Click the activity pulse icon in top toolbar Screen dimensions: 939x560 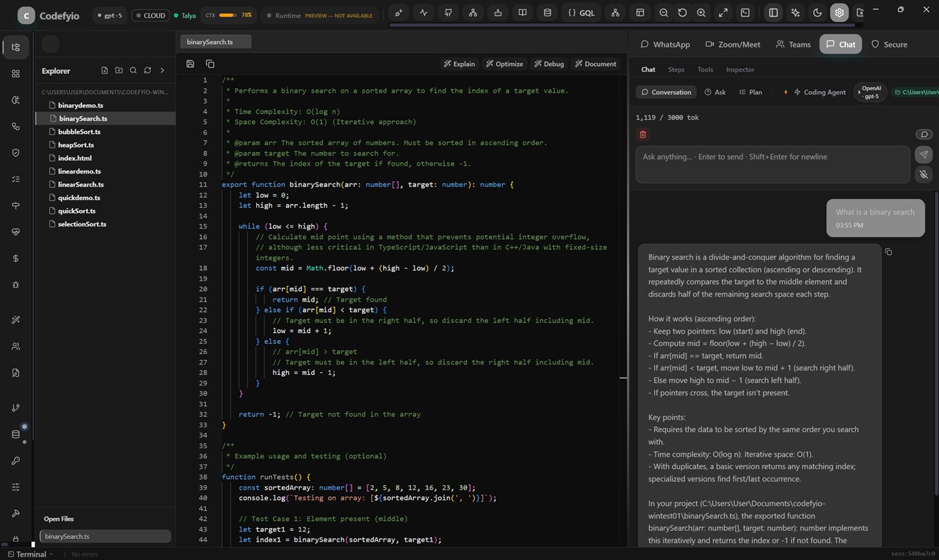424,13
